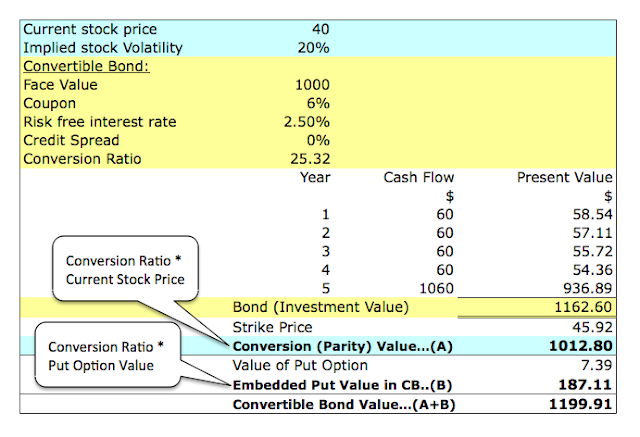Select the convertible bond total 1199.91
Screen dimensions: 640x437
pos(580,404)
